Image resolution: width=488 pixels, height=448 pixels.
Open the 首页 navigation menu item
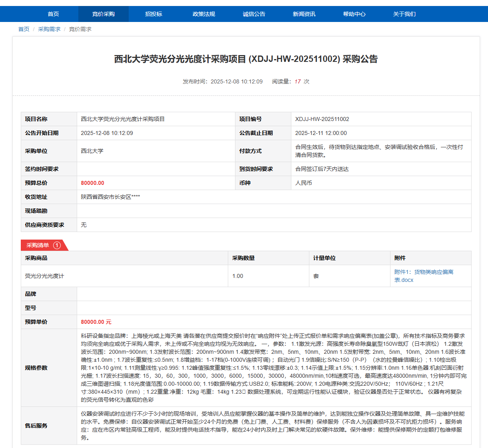pyautogui.click(x=53, y=14)
